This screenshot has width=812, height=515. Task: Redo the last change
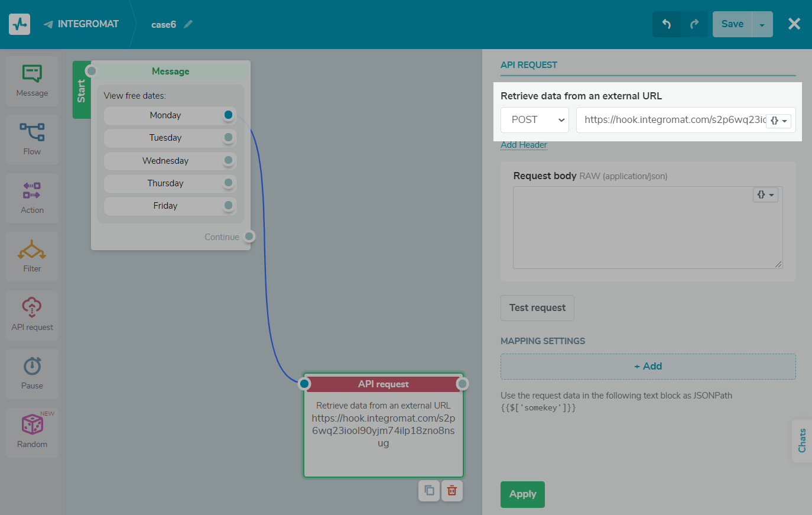pyautogui.click(x=694, y=24)
